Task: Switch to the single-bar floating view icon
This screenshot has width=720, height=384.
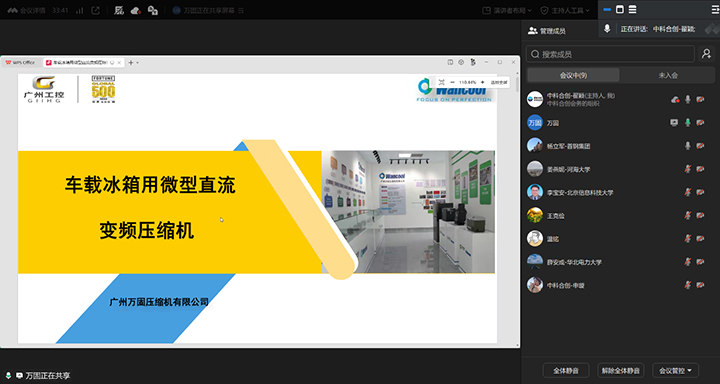Action: point(607,9)
